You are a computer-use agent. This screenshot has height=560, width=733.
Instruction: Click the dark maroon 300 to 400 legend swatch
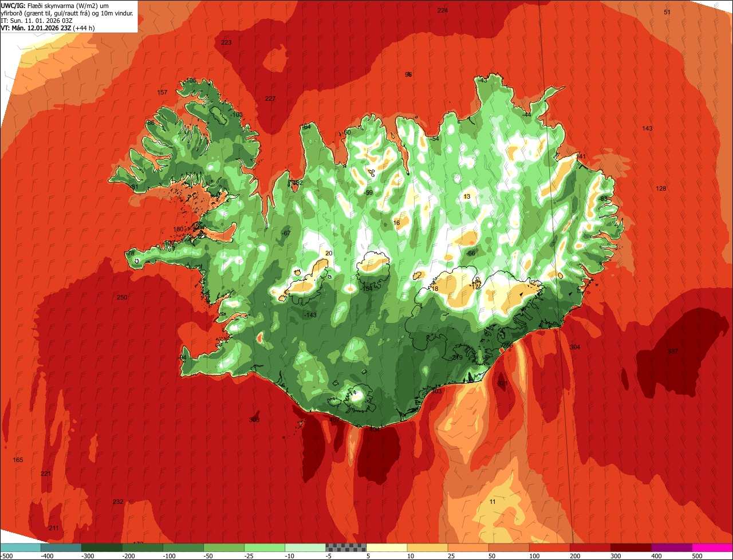[x=630, y=547]
